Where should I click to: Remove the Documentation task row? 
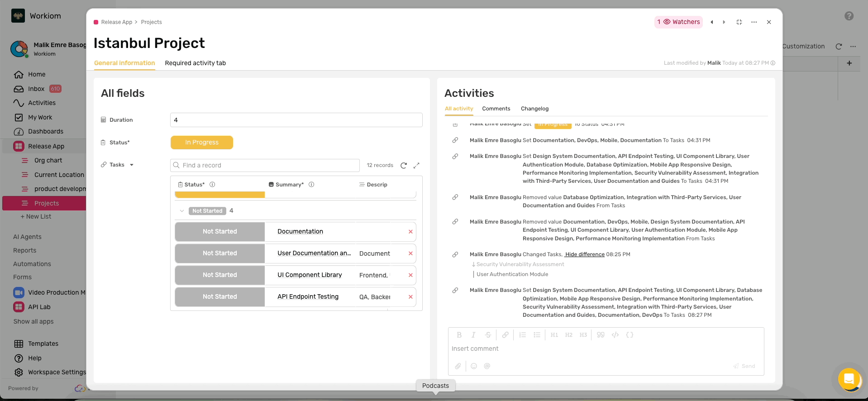410,232
